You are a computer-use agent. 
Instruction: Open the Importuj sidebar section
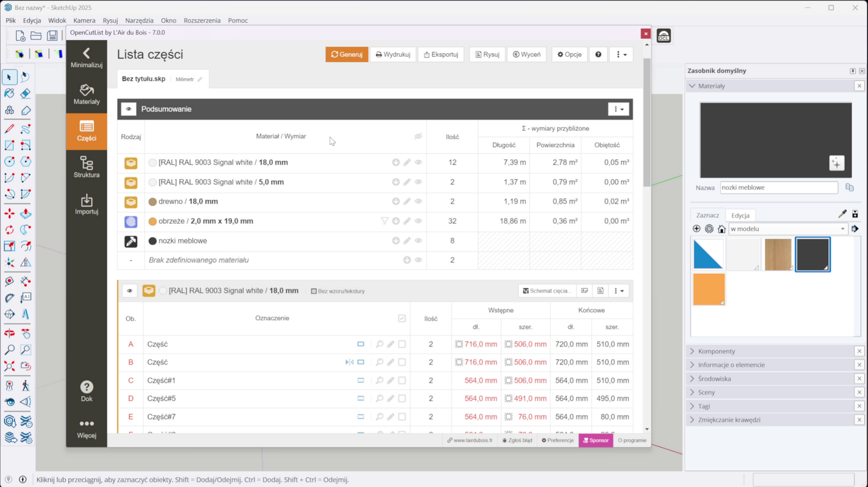click(x=86, y=204)
